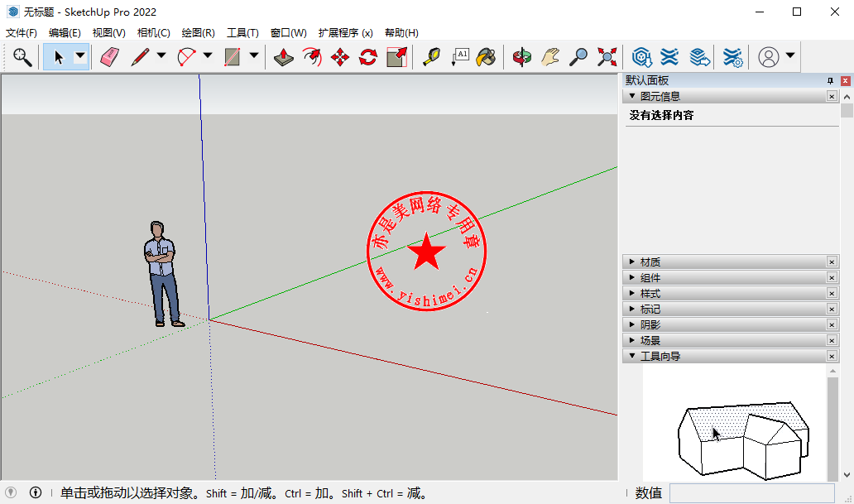Open the 帮助(H) menu
The height and width of the screenshot is (504, 854).
402,33
